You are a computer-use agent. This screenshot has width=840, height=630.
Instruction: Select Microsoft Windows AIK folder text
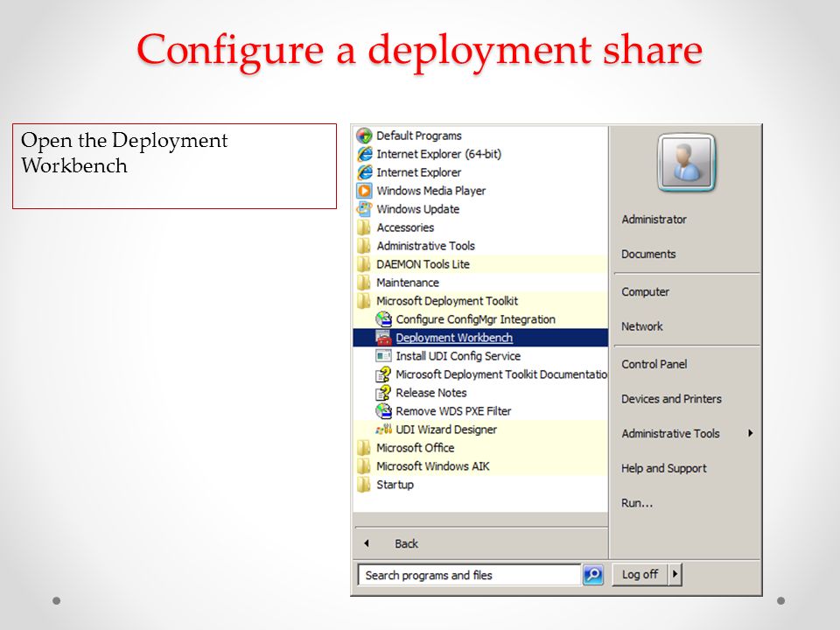click(x=433, y=466)
